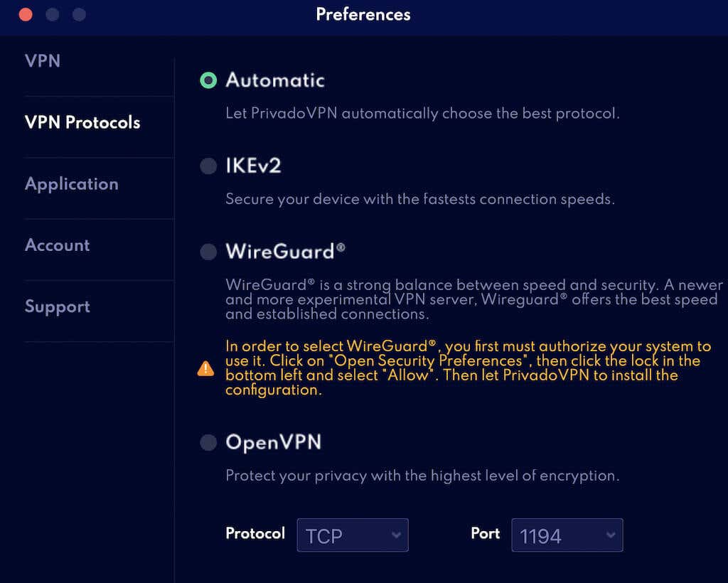The image size is (728, 583).
Task: Switch to the VPN section
Action: 42,61
